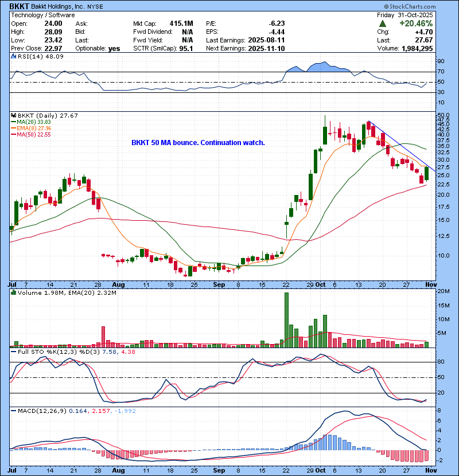Click the MACD histogram value -1.992
The height and width of the screenshot is (476, 459).
tap(126, 411)
